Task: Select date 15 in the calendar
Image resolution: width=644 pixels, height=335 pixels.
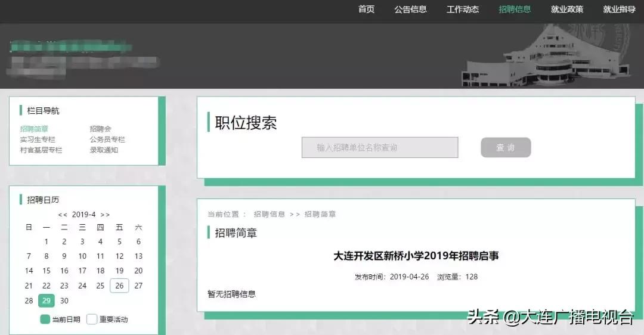Action: (x=47, y=271)
